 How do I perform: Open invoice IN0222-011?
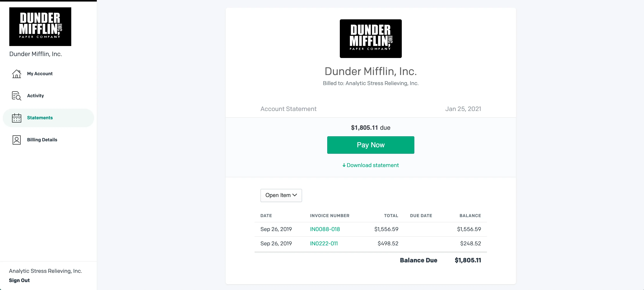pos(324,243)
